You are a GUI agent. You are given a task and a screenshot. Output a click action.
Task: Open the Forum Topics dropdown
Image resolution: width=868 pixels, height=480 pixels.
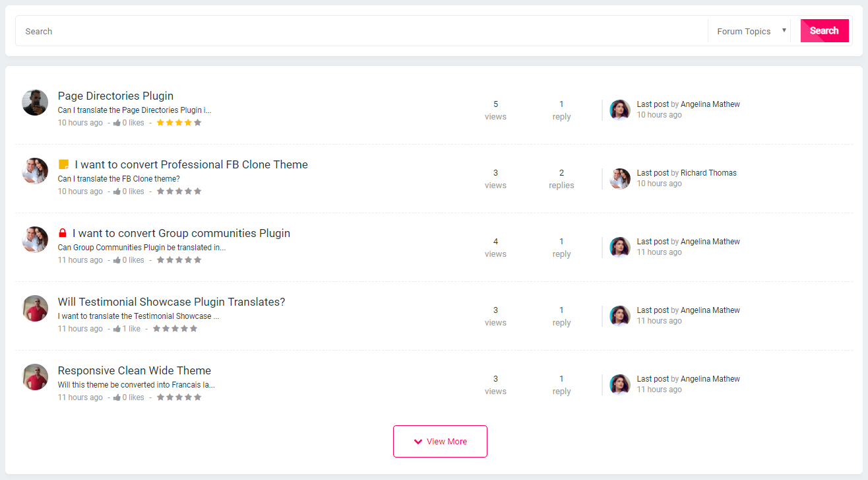tap(751, 31)
